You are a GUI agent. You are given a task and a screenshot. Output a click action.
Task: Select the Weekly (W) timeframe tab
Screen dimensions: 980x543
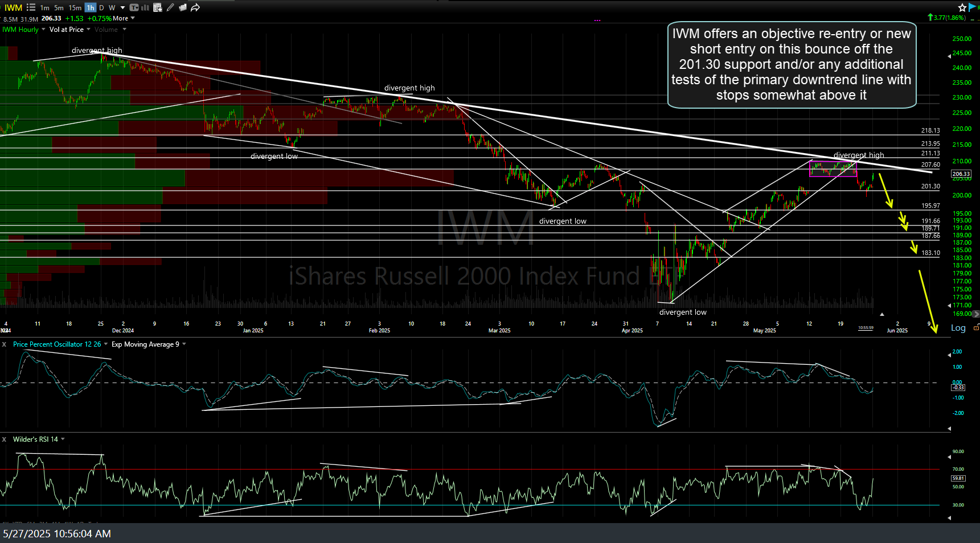(112, 7)
